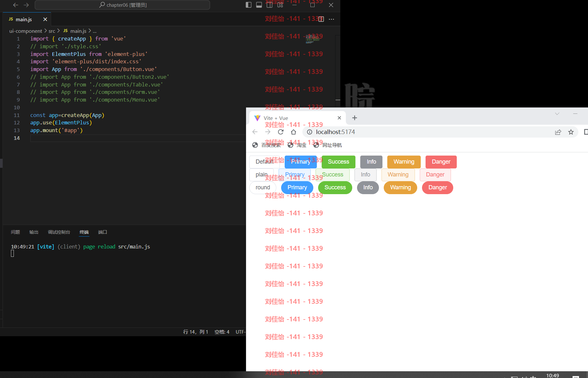Image resolution: width=588 pixels, height=378 pixels.
Task: Click the breadcrumb ellipsis symbol entry
Action: (95, 31)
